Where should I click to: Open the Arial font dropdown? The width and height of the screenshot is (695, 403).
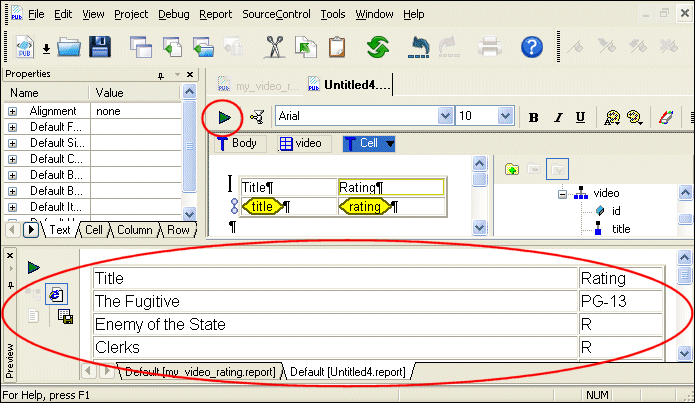coord(445,117)
